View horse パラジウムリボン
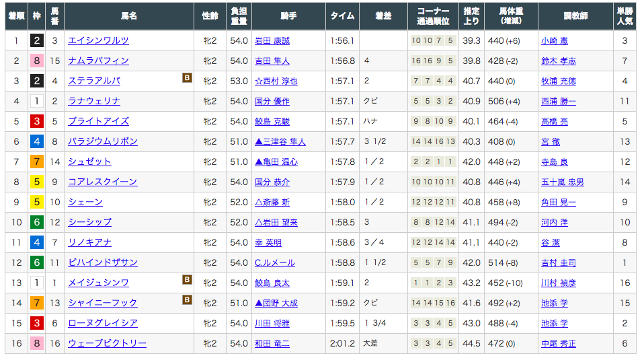Image resolution: width=644 pixels, height=358 pixels. pos(103,141)
